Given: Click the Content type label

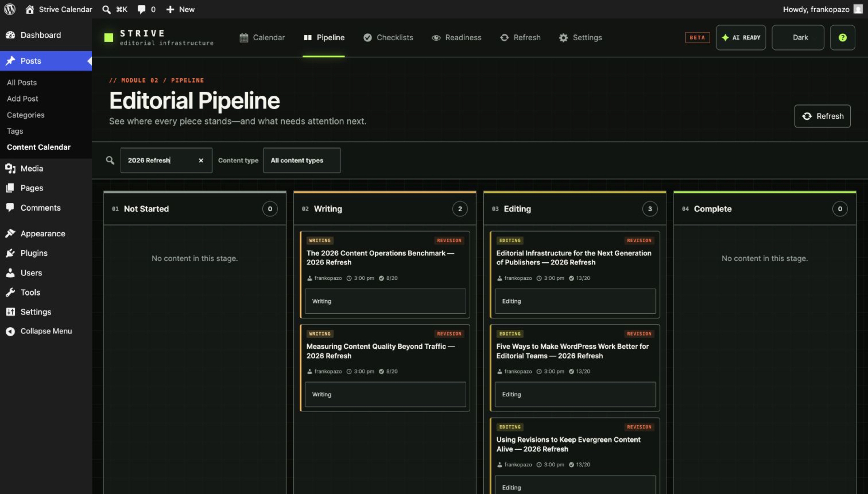Looking at the screenshot, I should 238,160.
